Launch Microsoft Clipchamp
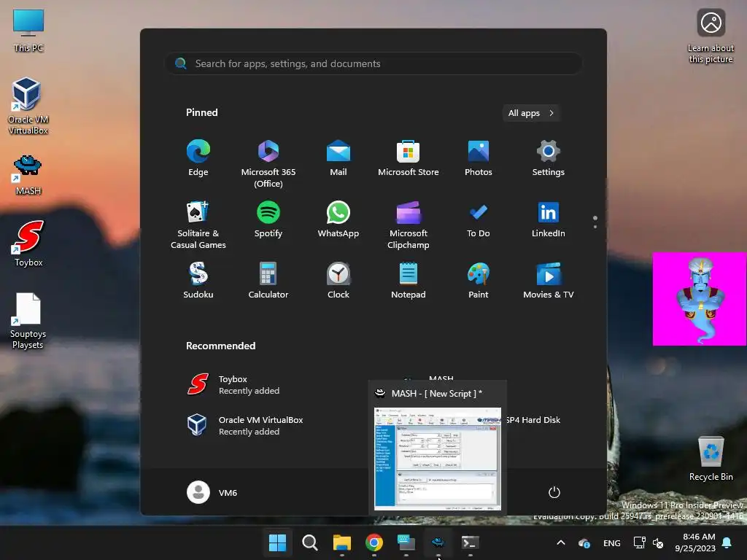The image size is (747, 560). click(409, 225)
